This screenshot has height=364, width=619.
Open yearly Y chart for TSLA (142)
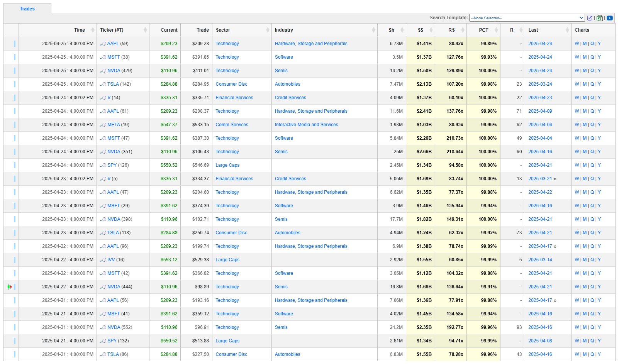[599, 84]
